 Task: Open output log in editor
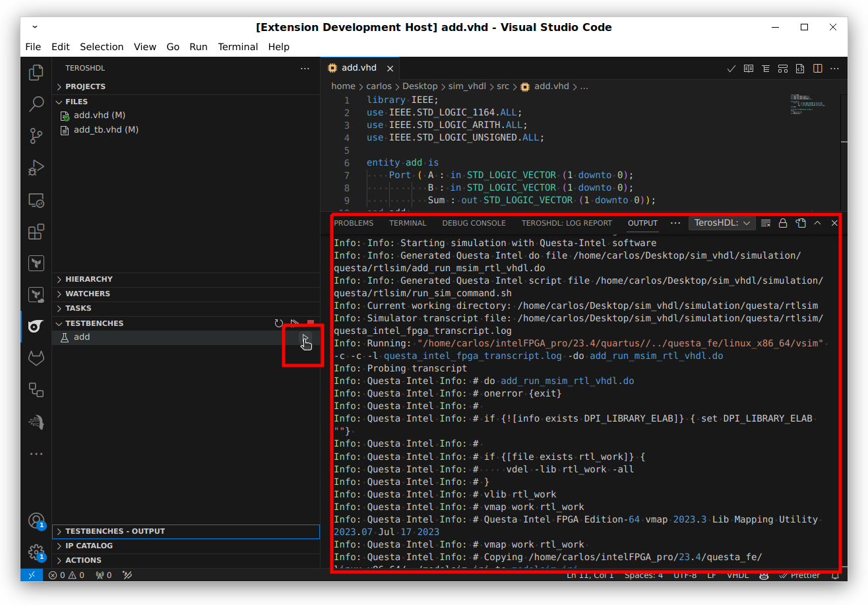pyautogui.click(x=800, y=223)
